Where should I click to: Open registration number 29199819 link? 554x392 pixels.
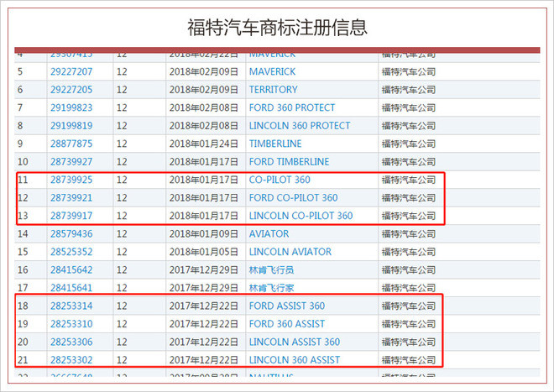click(x=71, y=126)
